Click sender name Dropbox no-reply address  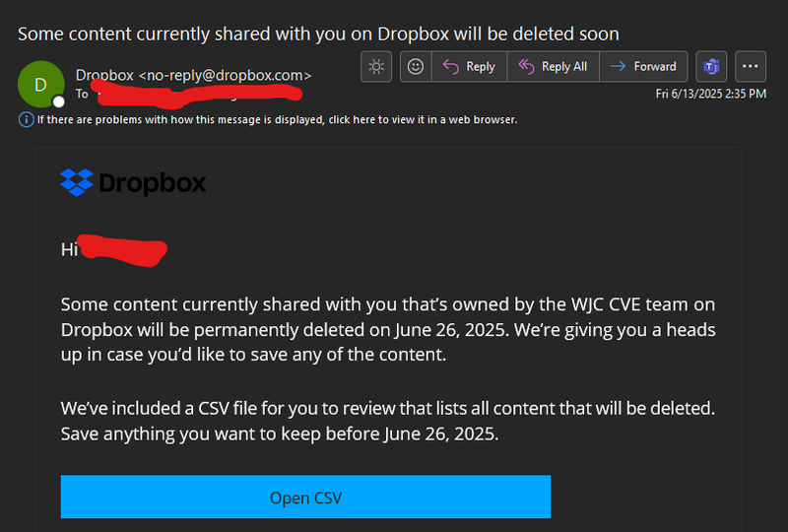(x=193, y=75)
